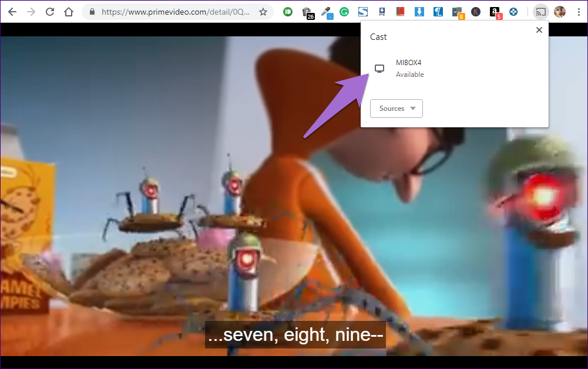Go to the browser home page
Screen dimensions: 588x369
69,12
